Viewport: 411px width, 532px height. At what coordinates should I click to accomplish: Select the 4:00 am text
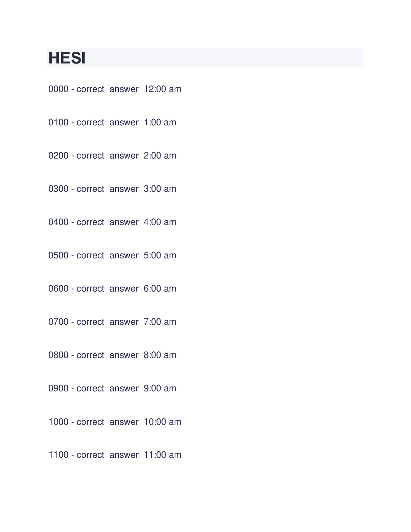160,222
